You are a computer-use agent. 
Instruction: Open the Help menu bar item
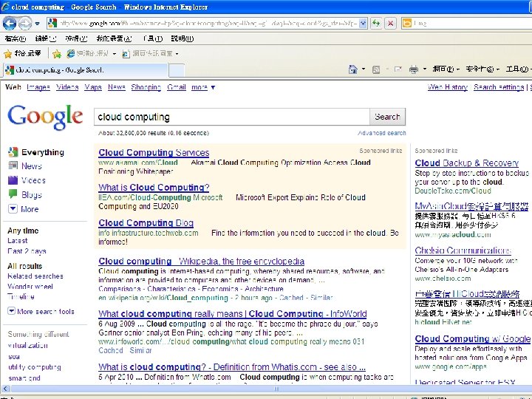click(x=183, y=38)
